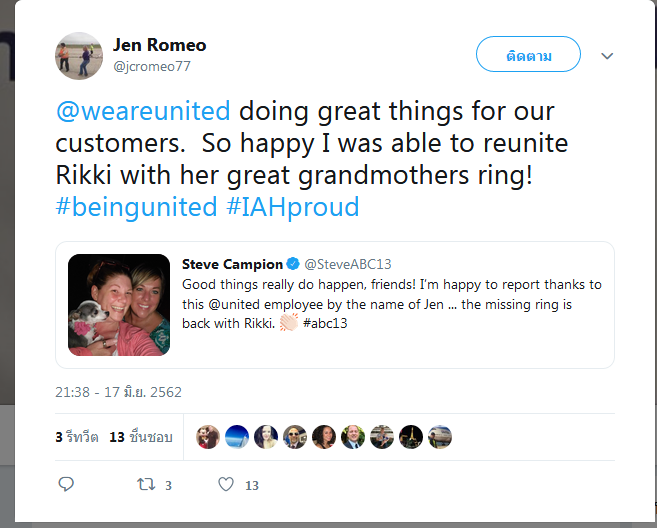Open the quoted tweet photo thumbnail
Viewport: 657px width, 528px height.
pos(119,305)
